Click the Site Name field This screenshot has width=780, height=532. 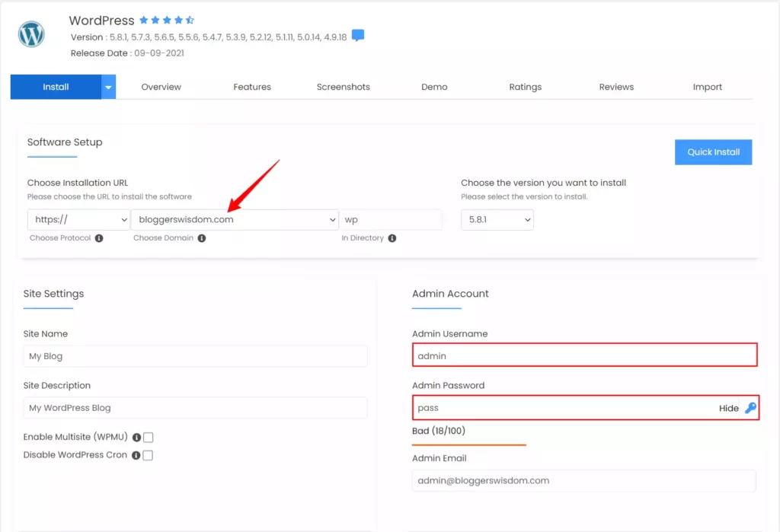pos(195,356)
